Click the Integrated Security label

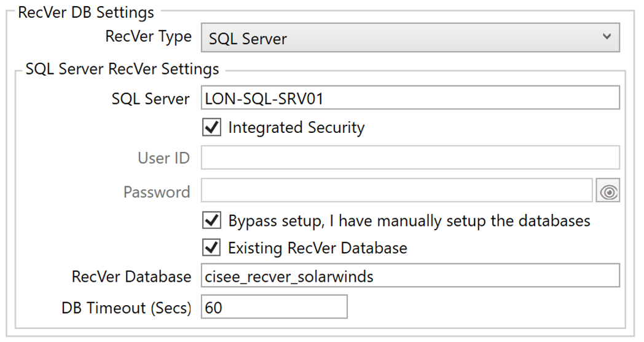click(x=296, y=127)
